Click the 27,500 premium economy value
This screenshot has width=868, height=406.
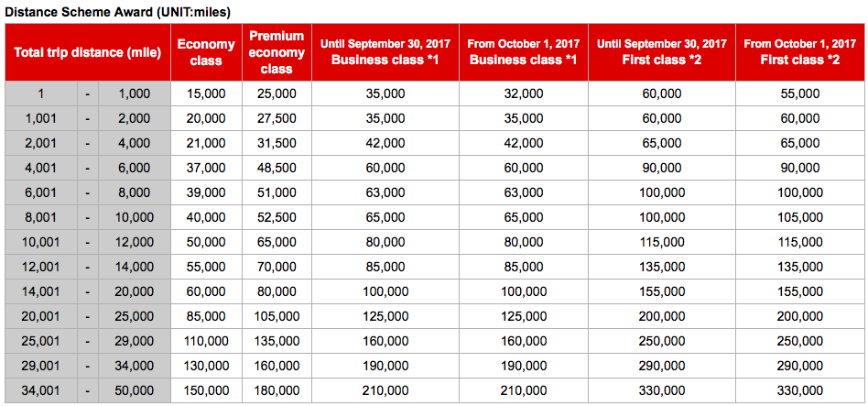tap(277, 118)
